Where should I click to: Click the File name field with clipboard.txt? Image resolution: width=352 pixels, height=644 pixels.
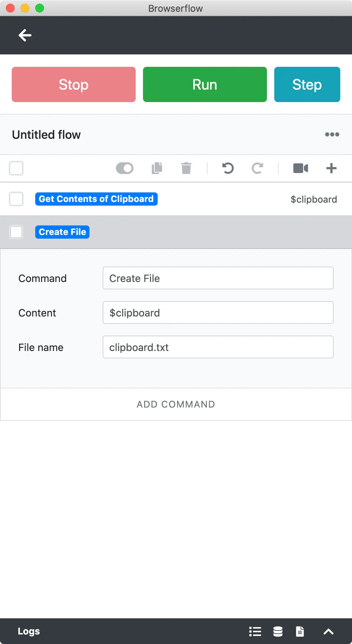point(218,347)
